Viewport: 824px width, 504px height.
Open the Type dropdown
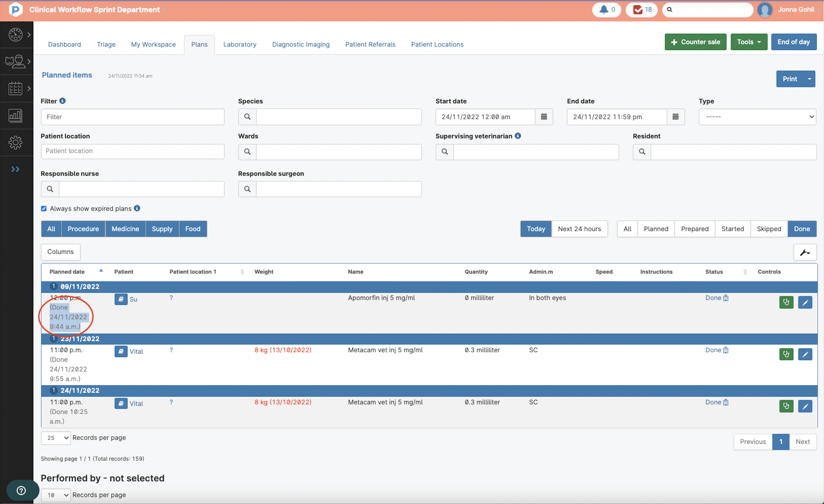pyautogui.click(x=757, y=117)
